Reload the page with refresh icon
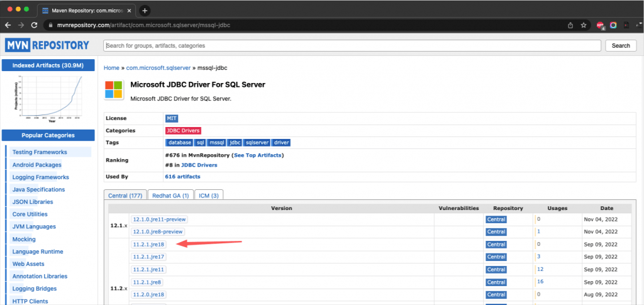The height and width of the screenshot is (305, 644). click(x=34, y=25)
